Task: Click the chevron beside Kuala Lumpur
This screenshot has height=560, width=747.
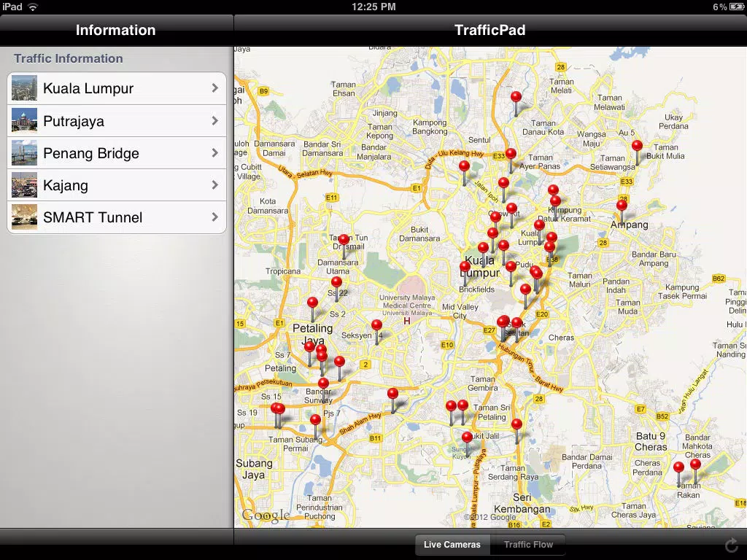Action: tap(215, 88)
